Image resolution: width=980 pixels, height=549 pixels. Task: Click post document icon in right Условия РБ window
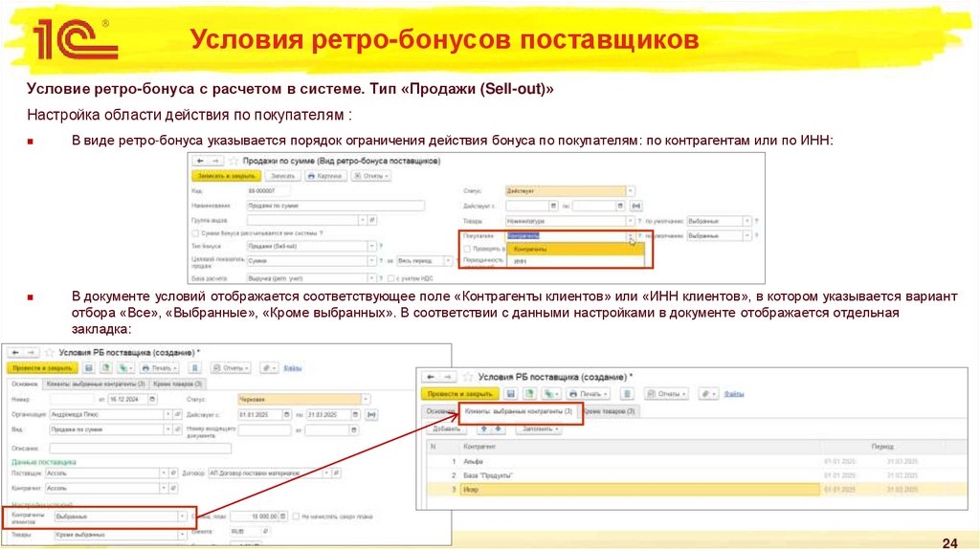[530, 394]
